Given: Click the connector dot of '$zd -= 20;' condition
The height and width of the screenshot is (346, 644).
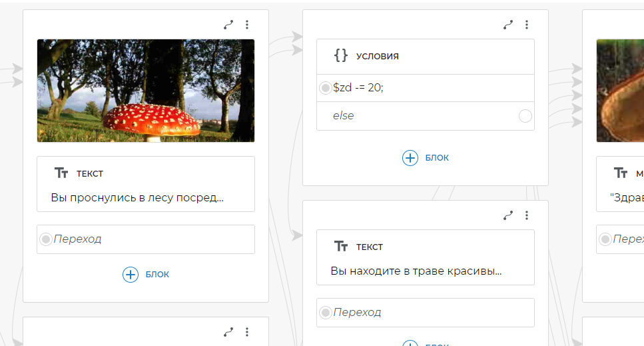Looking at the screenshot, I should pyautogui.click(x=325, y=87).
